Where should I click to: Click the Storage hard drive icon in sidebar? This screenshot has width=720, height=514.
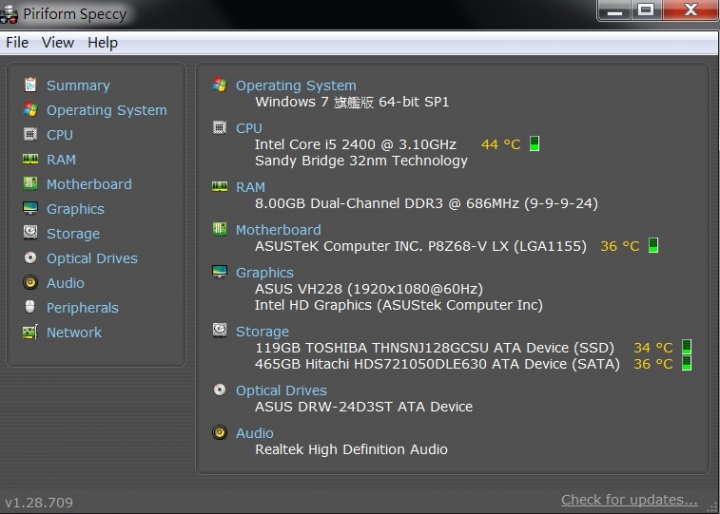[x=30, y=232]
